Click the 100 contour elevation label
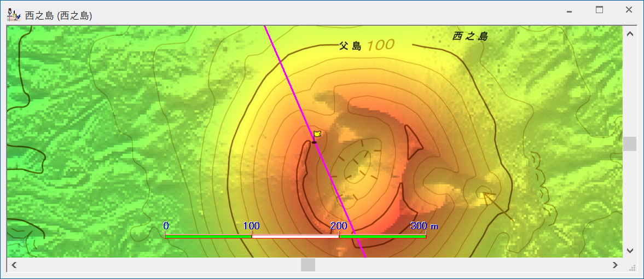 point(381,45)
